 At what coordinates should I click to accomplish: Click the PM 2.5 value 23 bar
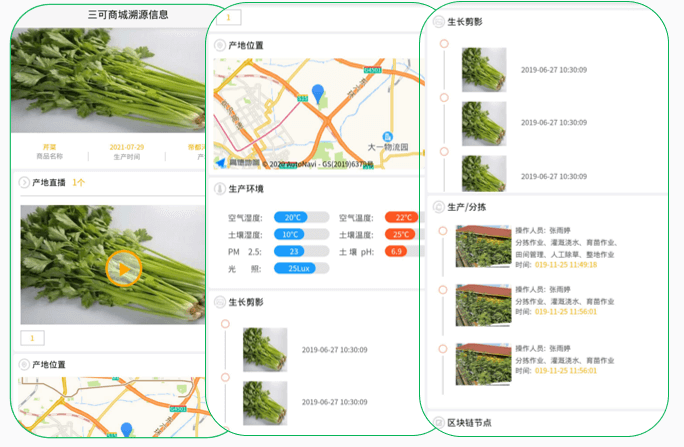(301, 251)
